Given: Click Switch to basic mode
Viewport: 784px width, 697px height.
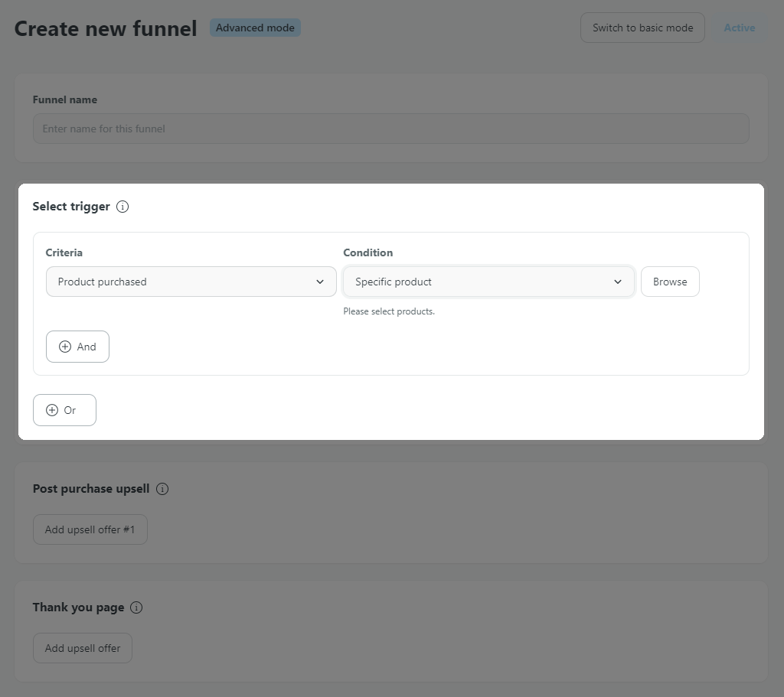Looking at the screenshot, I should pos(642,28).
